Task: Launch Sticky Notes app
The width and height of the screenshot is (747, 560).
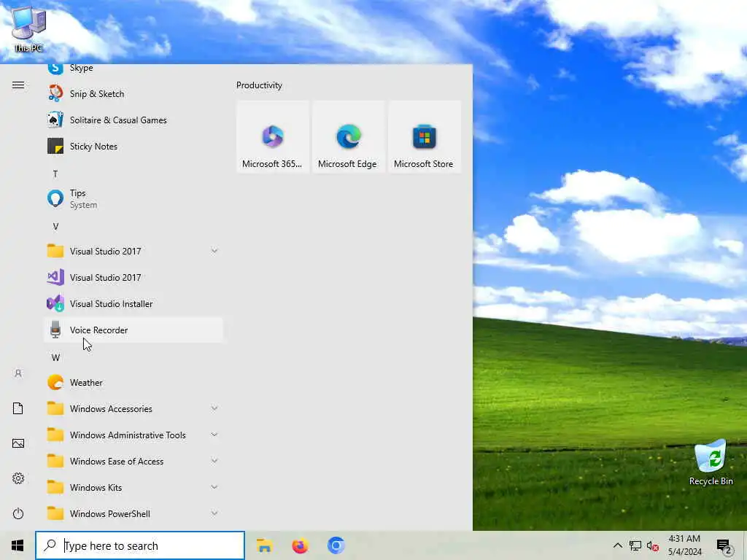Action: point(133,146)
